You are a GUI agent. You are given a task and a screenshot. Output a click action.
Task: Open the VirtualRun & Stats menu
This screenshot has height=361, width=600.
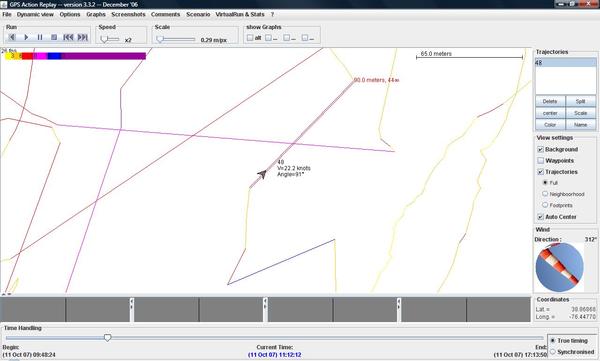pos(240,14)
